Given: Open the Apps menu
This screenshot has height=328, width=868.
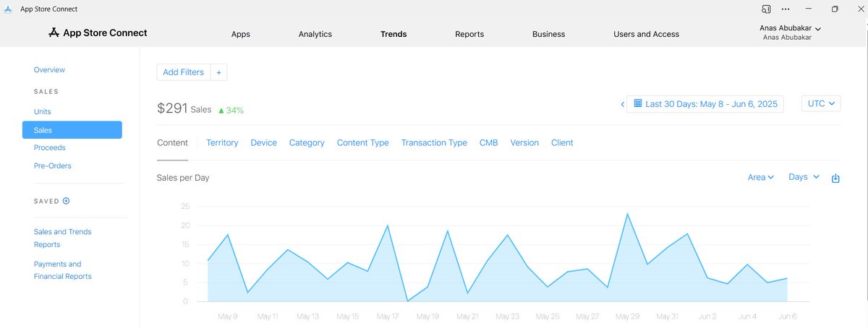Looking at the screenshot, I should pyautogui.click(x=241, y=34).
